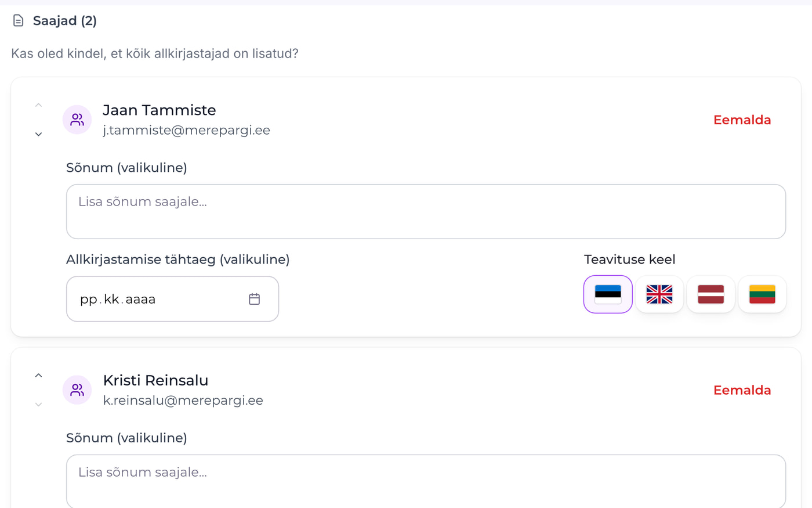Click j.tammiste@merepargi.ee email text
This screenshot has width=812, height=508.
click(x=186, y=130)
